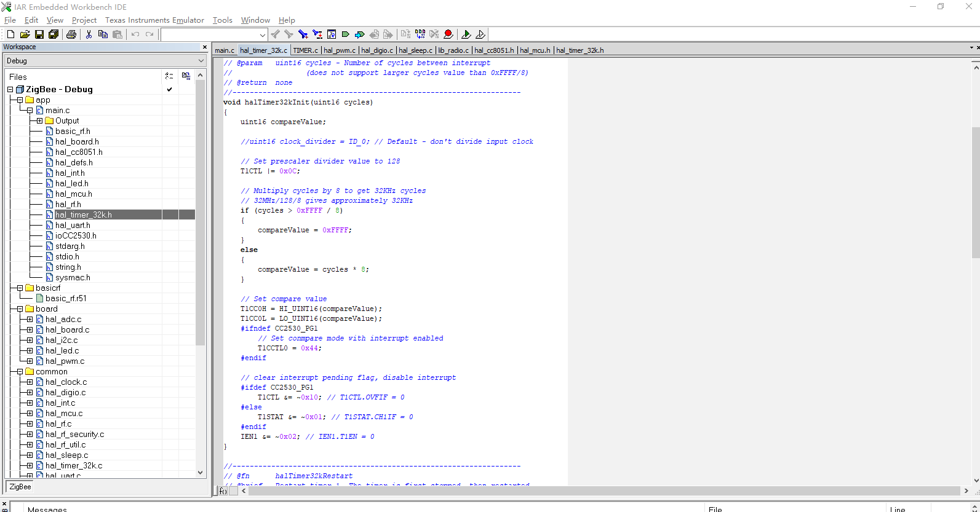The image size is (980, 512).
Task: Click the f() function list button
Action: 223,490
